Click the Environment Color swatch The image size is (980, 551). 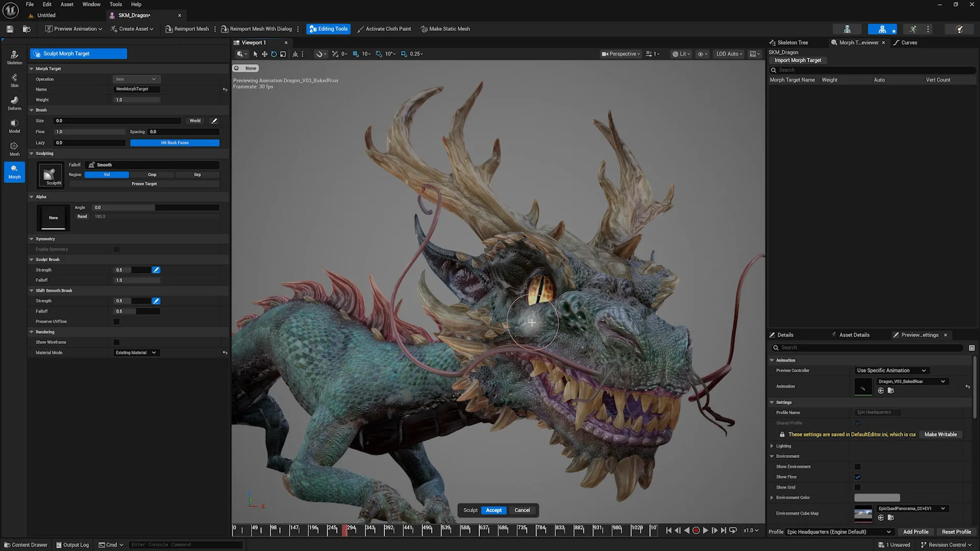[877, 498]
